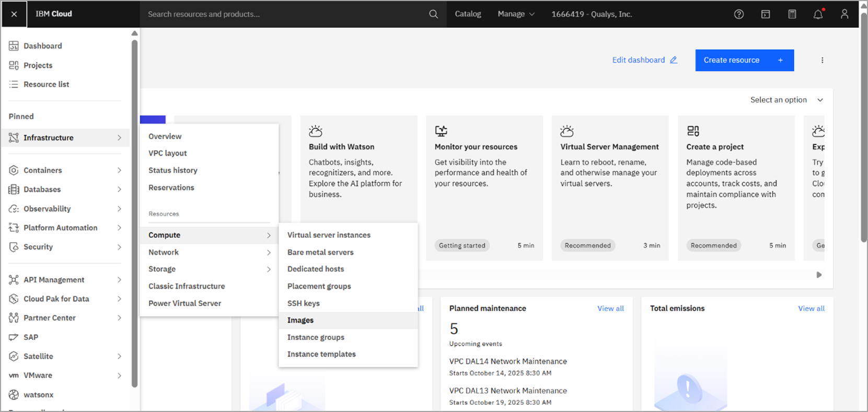Open the Select an option dropdown
The width and height of the screenshot is (868, 412).
(786, 100)
